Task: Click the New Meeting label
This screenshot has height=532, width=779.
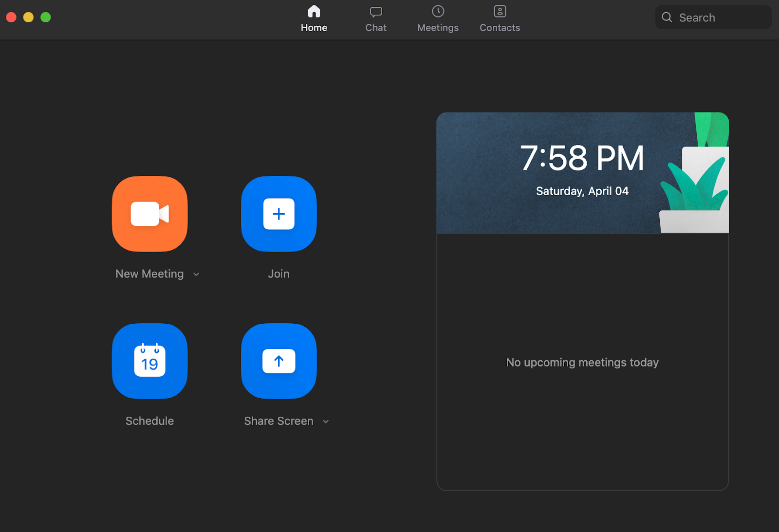Action: coord(149,274)
